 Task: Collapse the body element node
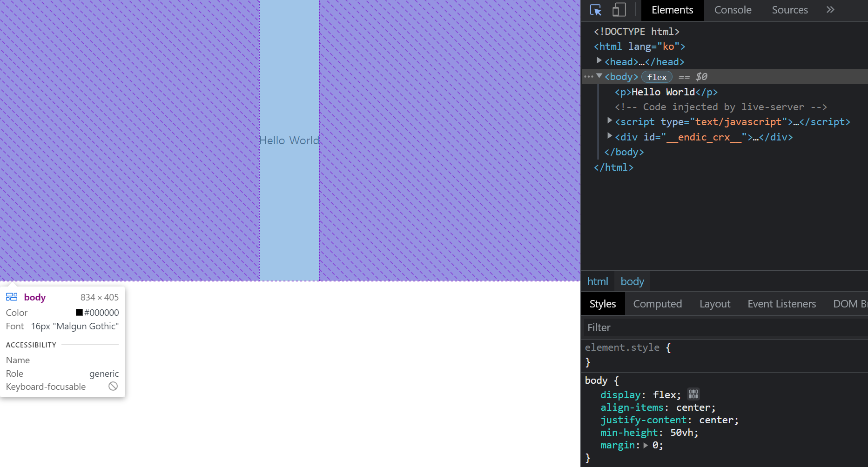(x=599, y=76)
